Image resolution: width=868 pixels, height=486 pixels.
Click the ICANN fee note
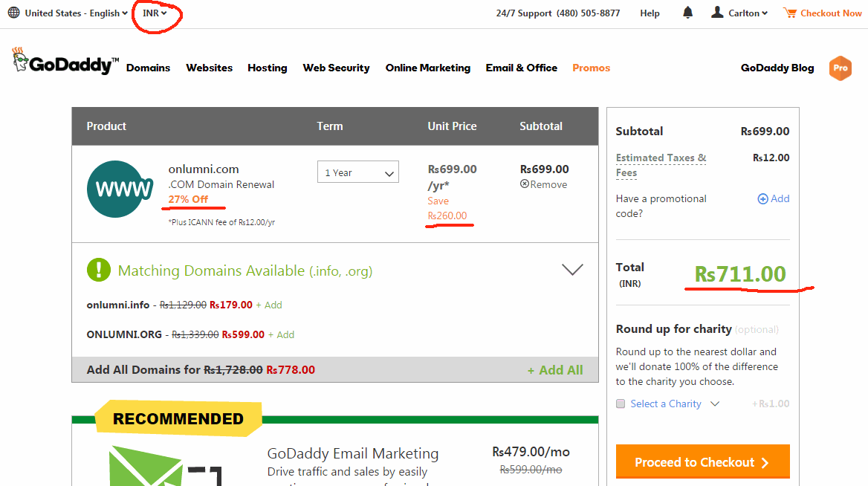(221, 222)
